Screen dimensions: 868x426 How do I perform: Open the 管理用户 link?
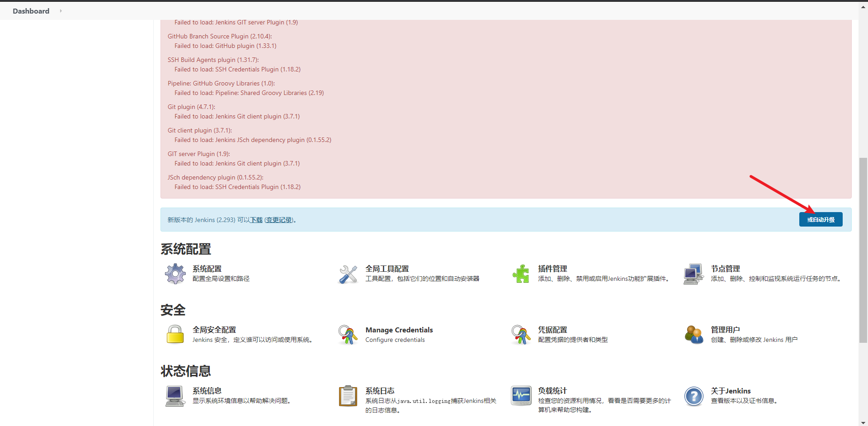(x=725, y=330)
